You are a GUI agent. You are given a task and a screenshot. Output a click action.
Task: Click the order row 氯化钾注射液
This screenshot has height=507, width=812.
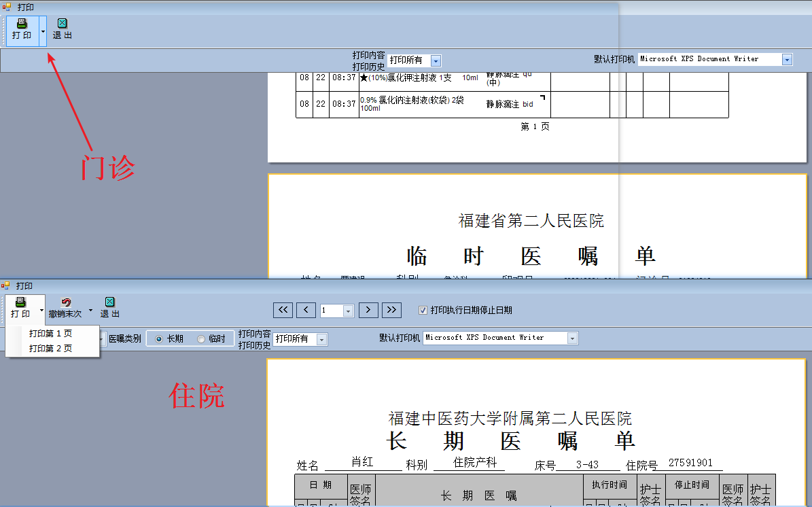pos(406,77)
